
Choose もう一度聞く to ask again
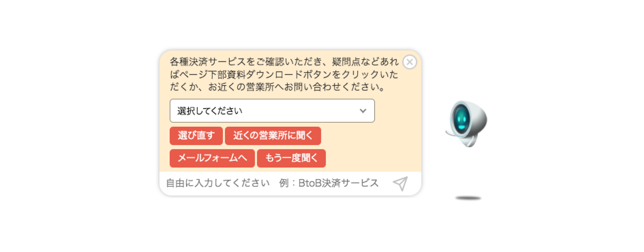pyautogui.click(x=291, y=158)
